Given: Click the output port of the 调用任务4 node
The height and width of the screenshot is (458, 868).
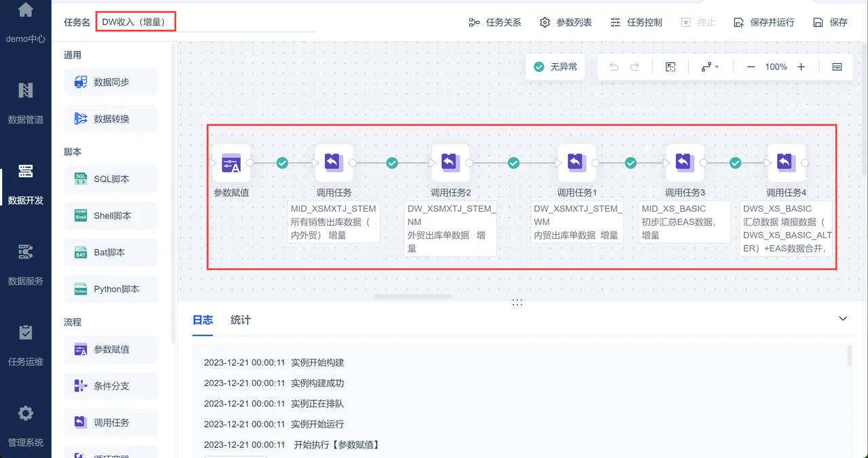Looking at the screenshot, I should (x=805, y=163).
